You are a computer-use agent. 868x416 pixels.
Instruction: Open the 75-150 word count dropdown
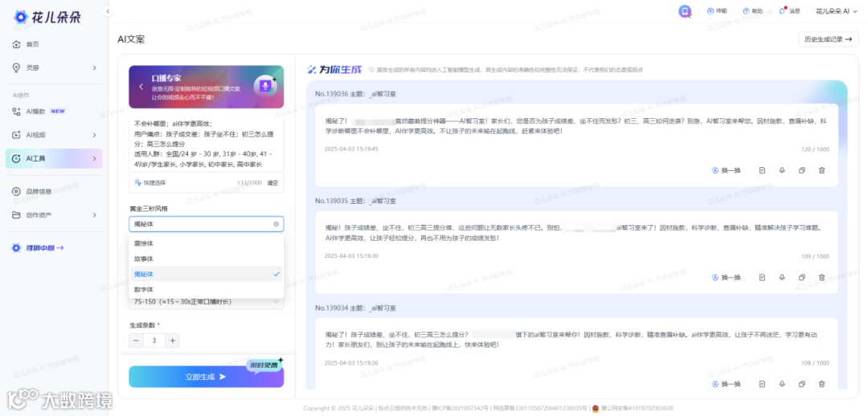[206, 301]
